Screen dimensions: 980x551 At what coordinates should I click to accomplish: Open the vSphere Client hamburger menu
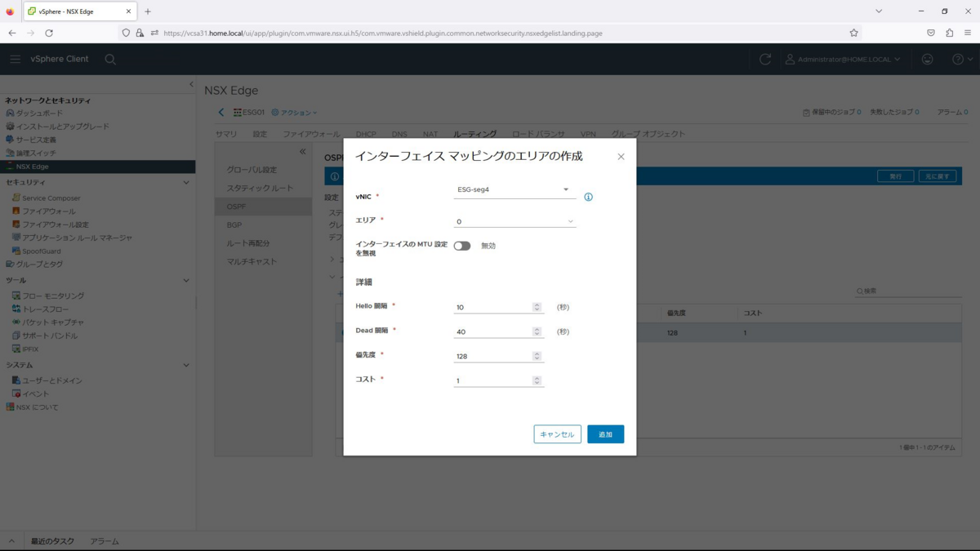15,59
